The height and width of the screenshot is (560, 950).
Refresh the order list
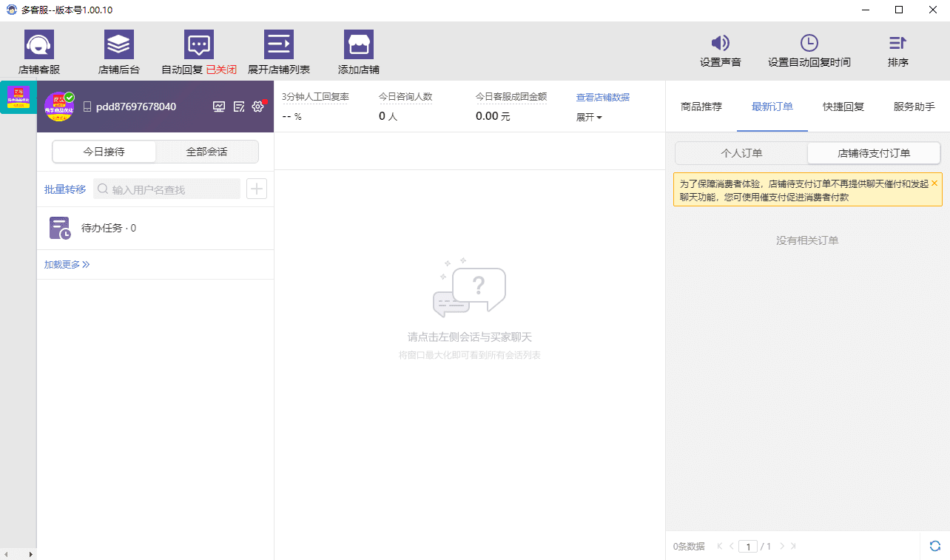(x=935, y=546)
